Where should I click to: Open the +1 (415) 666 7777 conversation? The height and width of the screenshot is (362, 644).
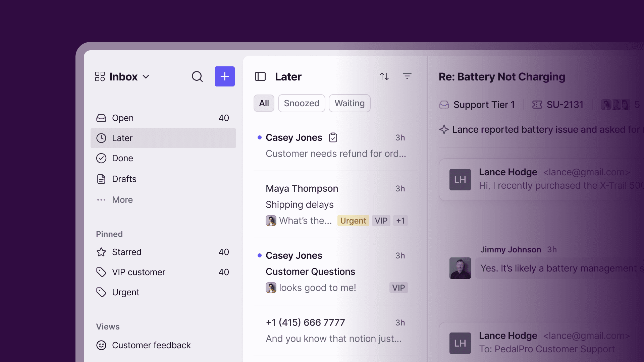click(x=335, y=330)
